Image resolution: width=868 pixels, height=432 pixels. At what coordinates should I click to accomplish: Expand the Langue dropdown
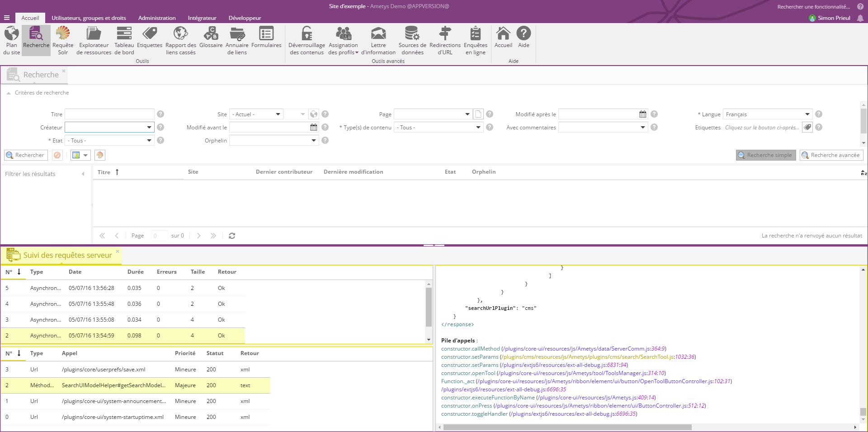click(807, 114)
